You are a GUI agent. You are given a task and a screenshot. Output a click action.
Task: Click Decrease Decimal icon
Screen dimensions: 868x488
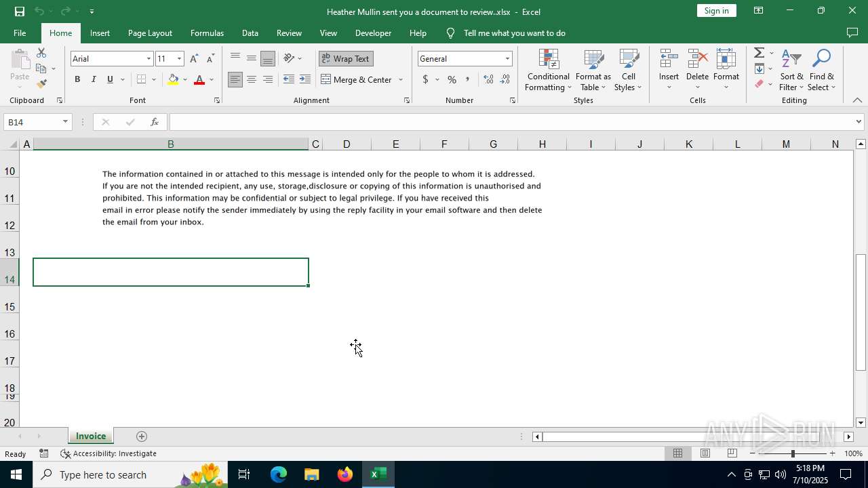[x=505, y=80]
